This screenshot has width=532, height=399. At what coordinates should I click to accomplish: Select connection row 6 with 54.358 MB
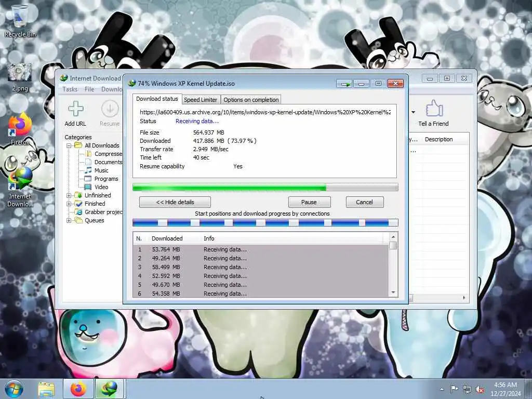click(261, 294)
